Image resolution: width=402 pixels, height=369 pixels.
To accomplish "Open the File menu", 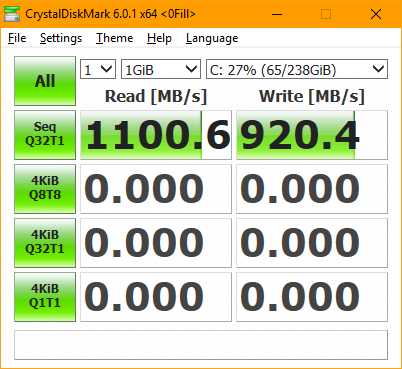I will tap(17, 38).
